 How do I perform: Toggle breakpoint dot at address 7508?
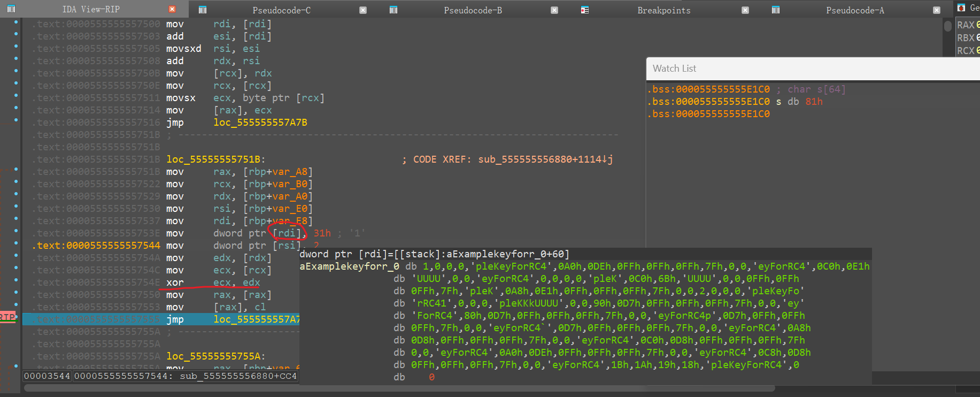16,59
